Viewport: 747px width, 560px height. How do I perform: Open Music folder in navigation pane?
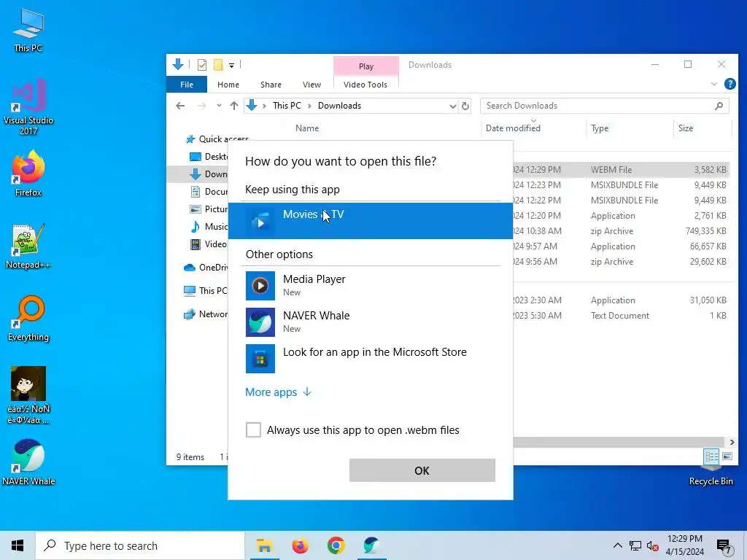(209, 227)
